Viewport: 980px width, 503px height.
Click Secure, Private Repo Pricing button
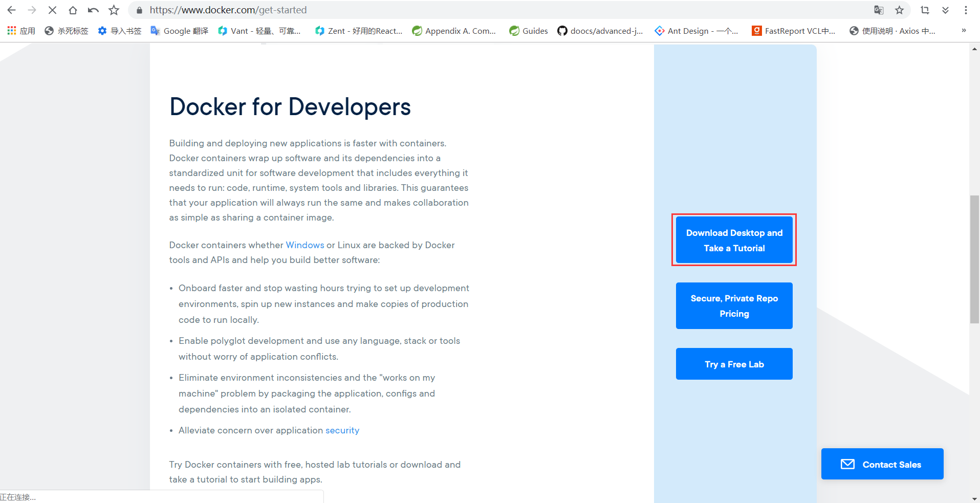(734, 305)
